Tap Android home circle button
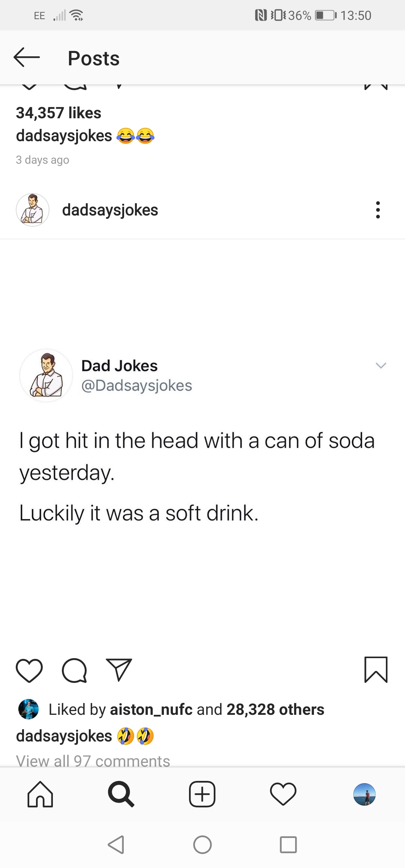Viewport: 405px width, 868px height. [202, 845]
